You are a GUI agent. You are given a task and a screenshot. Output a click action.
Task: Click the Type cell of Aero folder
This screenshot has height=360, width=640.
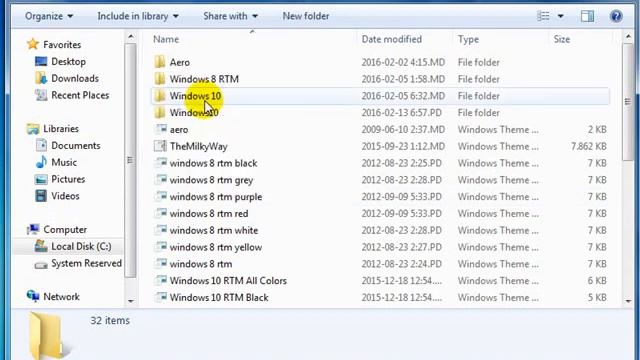pos(478,62)
